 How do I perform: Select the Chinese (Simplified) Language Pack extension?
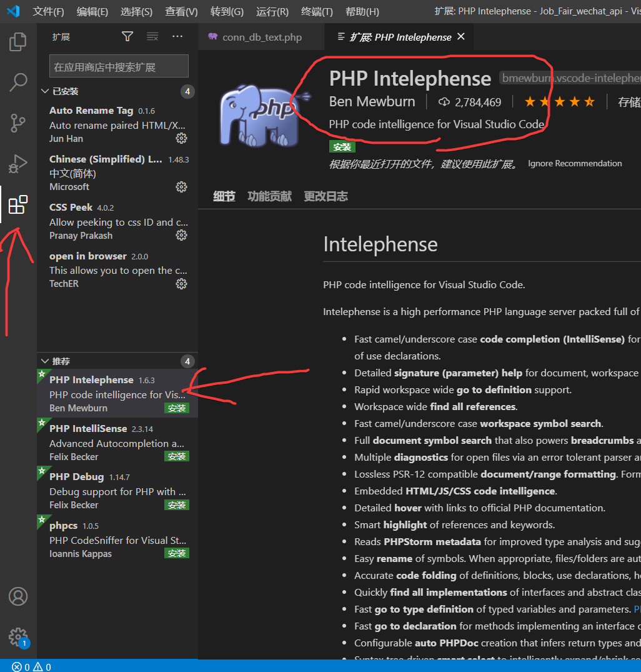coord(117,173)
